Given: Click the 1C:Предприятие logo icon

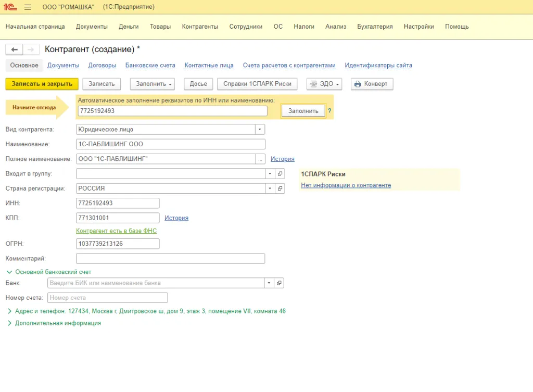Looking at the screenshot, I should point(11,7).
